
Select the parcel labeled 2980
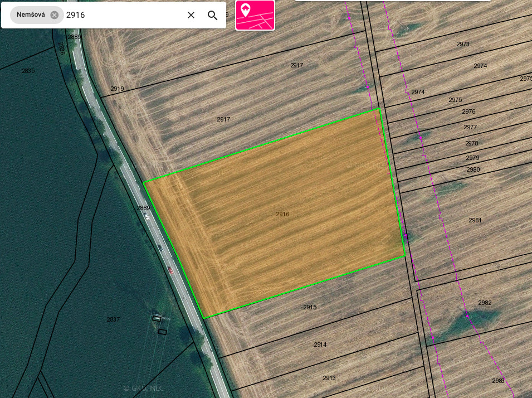[x=473, y=169]
